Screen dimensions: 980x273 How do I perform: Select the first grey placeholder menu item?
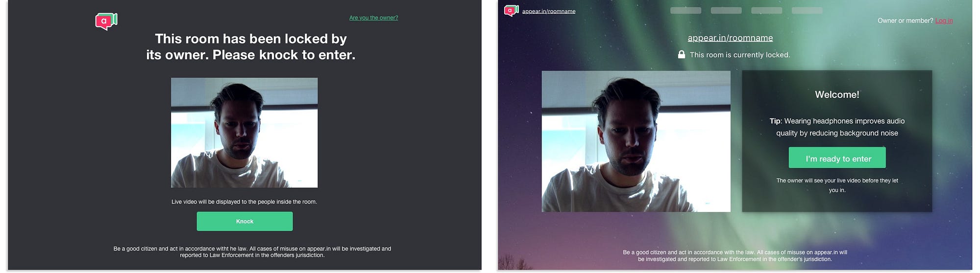tap(686, 10)
